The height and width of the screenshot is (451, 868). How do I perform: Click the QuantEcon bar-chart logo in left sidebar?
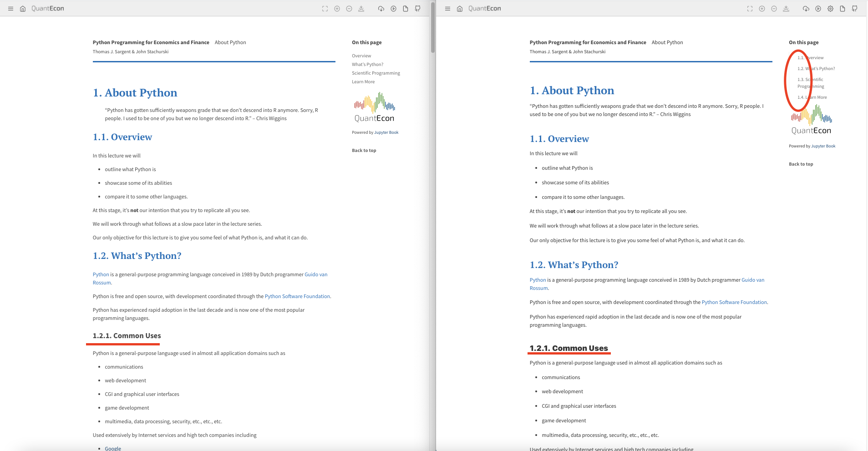(x=375, y=107)
